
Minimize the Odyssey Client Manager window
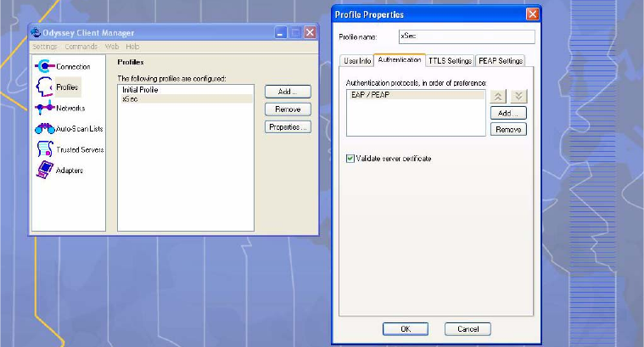(281, 32)
